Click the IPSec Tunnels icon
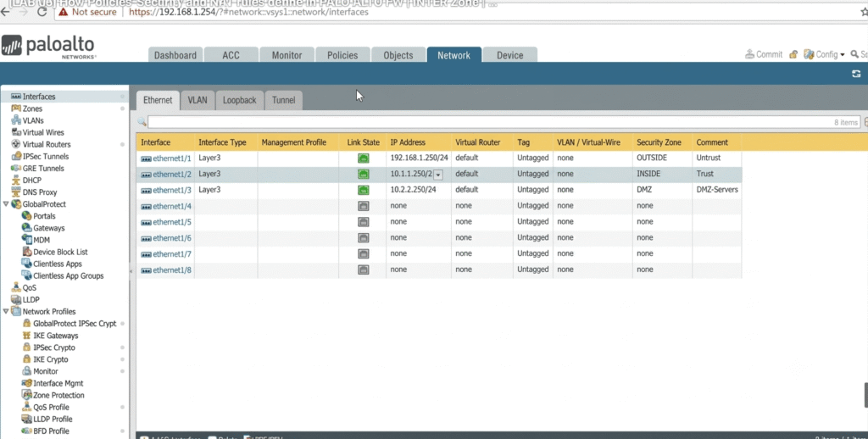 16,156
